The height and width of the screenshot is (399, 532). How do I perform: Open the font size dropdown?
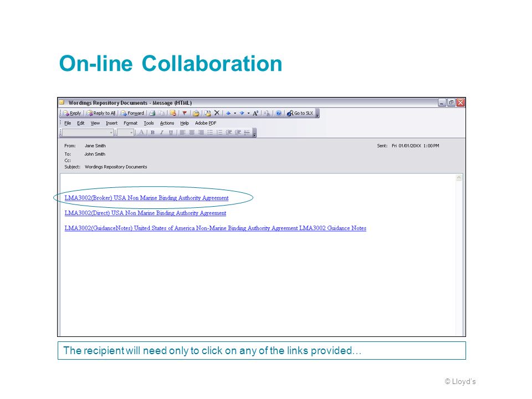(126, 132)
